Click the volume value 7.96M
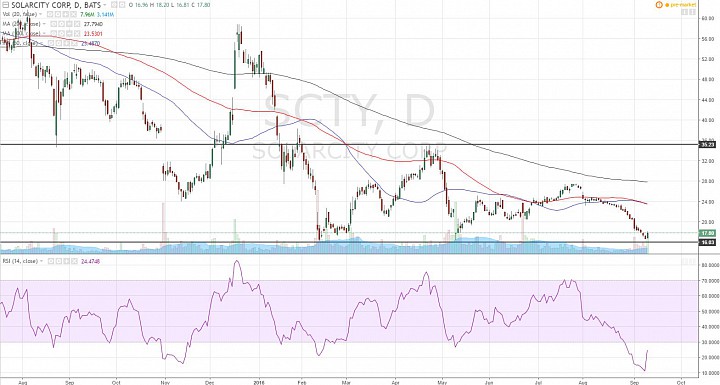 click(x=87, y=14)
